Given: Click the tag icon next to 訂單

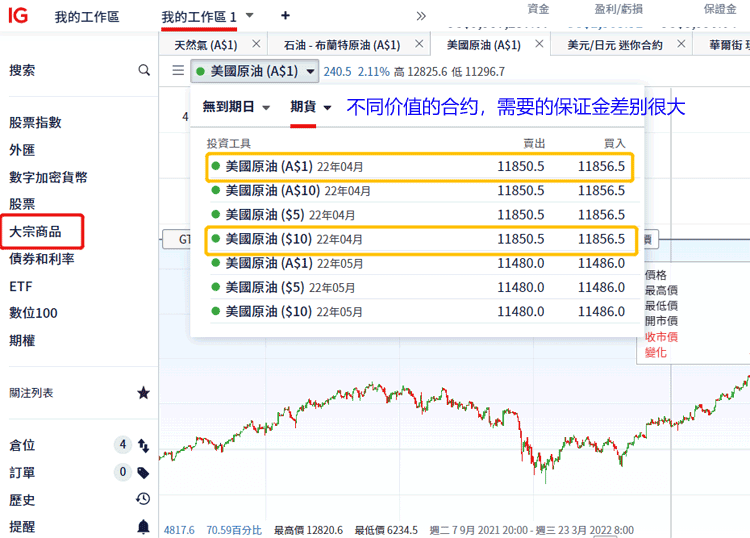Looking at the screenshot, I should pyautogui.click(x=143, y=472).
